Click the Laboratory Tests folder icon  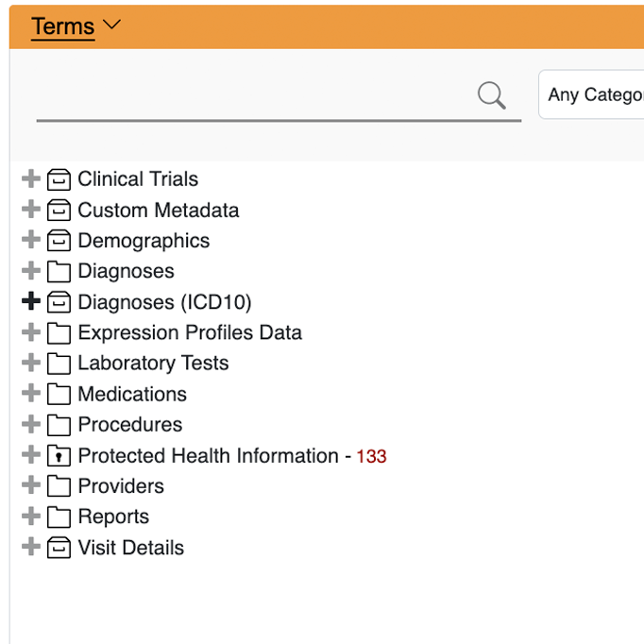59,364
